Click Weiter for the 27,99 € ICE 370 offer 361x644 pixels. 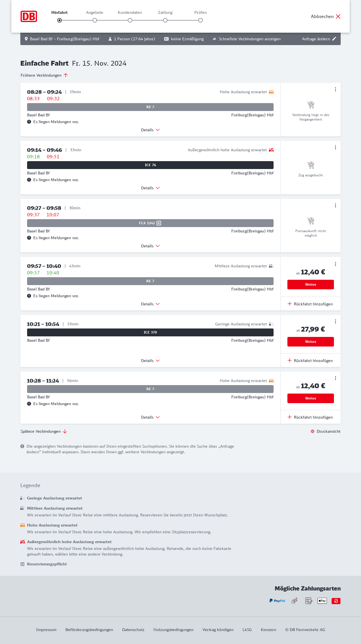click(x=311, y=342)
